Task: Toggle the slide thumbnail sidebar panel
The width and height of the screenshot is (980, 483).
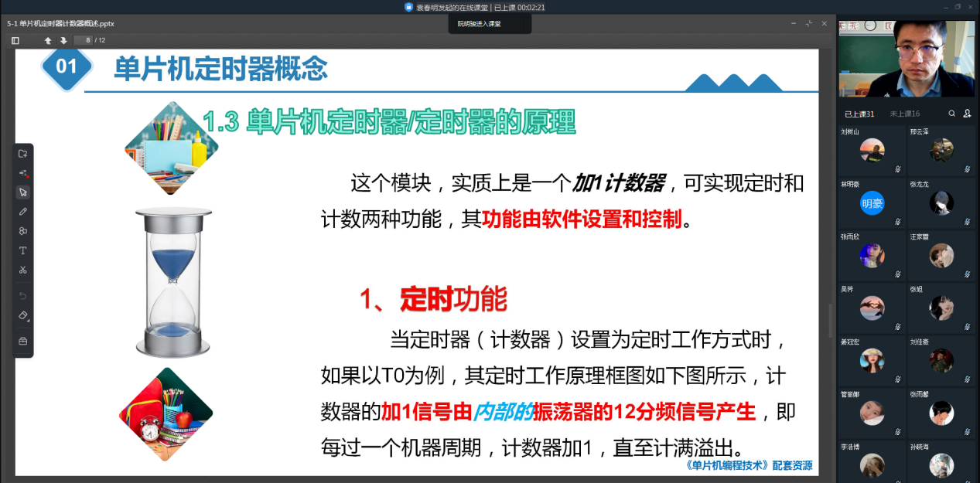Action: [15, 40]
